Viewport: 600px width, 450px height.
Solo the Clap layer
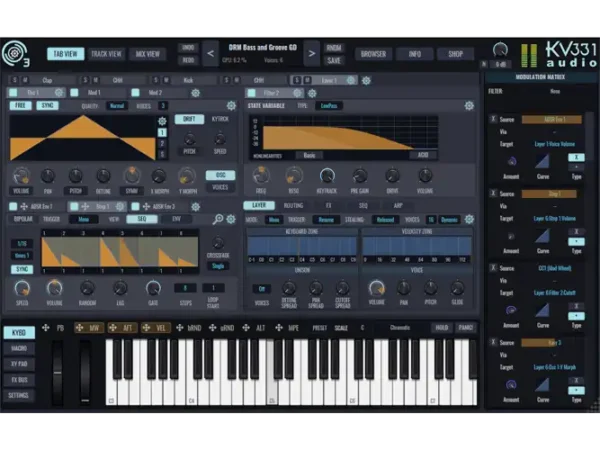[x=15, y=80]
